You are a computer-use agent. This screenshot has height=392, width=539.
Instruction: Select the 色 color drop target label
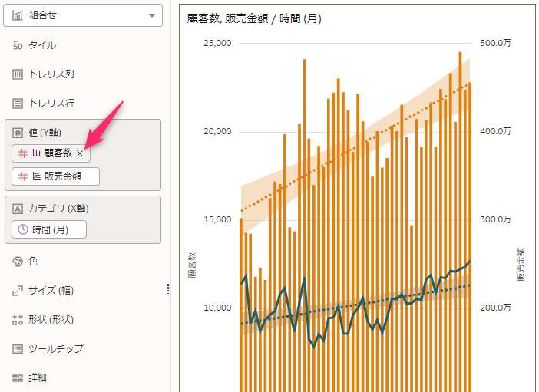click(33, 262)
